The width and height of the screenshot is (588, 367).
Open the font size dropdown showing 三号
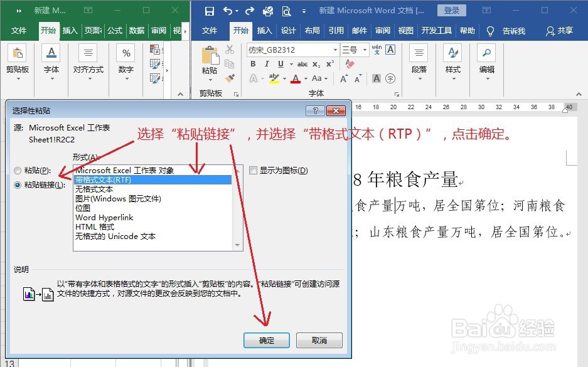pyautogui.click(x=364, y=49)
